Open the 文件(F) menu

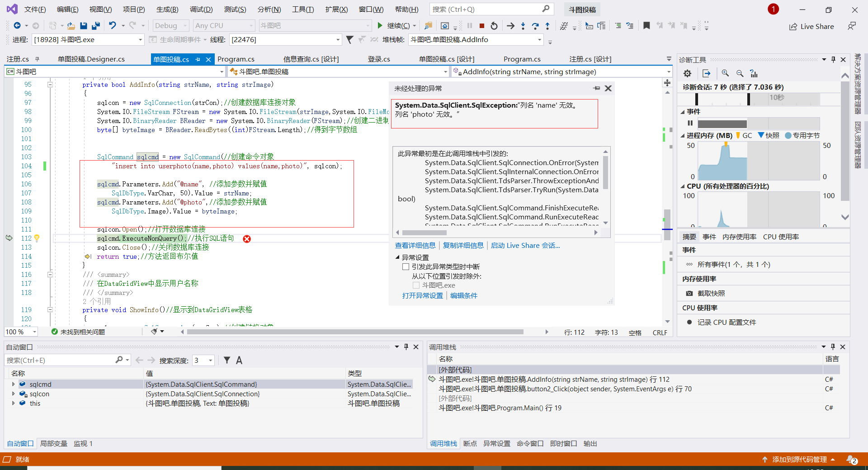pyautogui.click(x=35, y=9)
